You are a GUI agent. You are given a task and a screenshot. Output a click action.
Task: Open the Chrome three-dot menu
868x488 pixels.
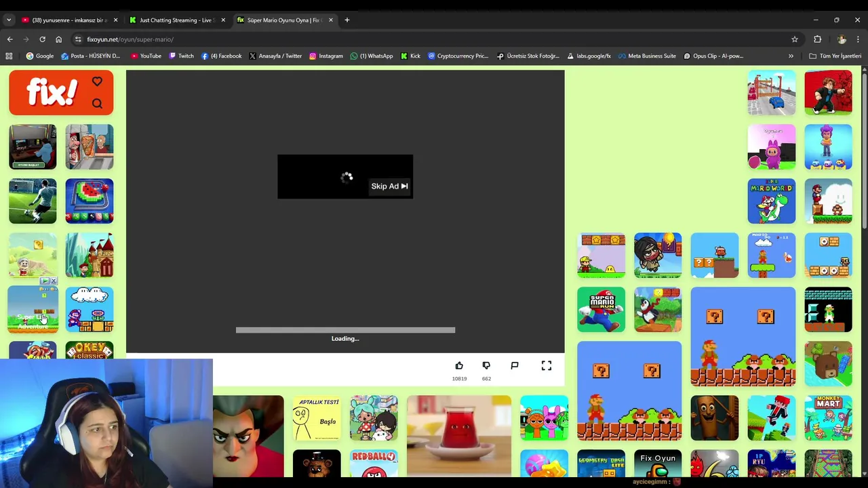click(x=859, y=39)
